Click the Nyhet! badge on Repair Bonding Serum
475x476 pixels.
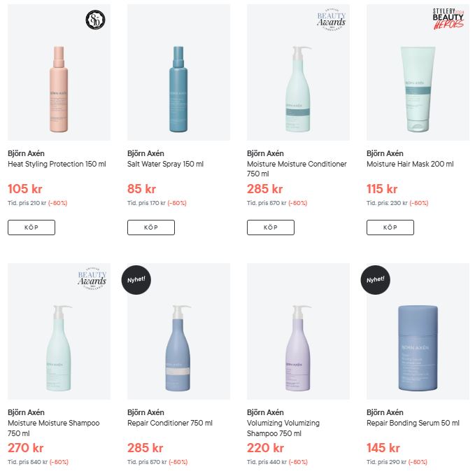point(375,279)
